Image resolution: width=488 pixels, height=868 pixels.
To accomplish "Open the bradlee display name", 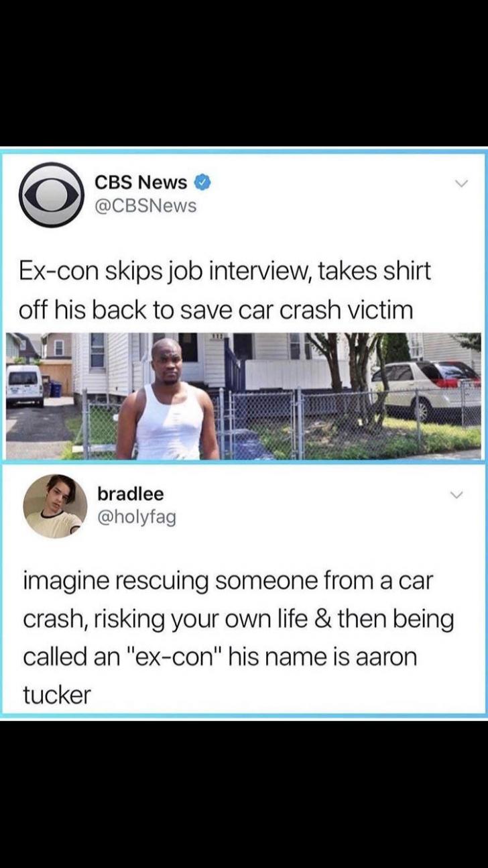I will click(131, 494).
